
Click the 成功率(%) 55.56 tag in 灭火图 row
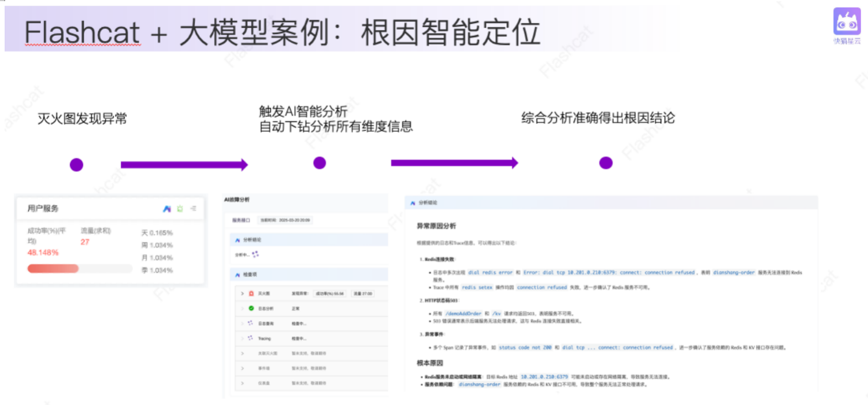329,294
